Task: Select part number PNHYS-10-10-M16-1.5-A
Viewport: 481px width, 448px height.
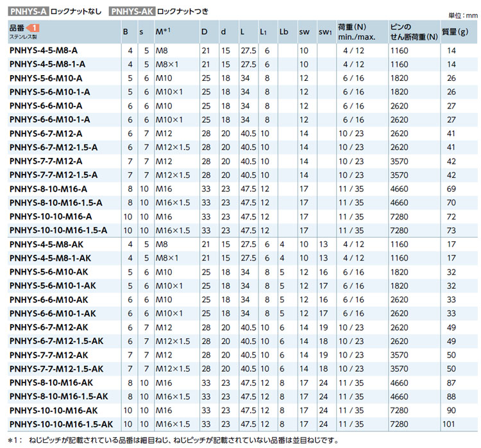Action: 58,230
